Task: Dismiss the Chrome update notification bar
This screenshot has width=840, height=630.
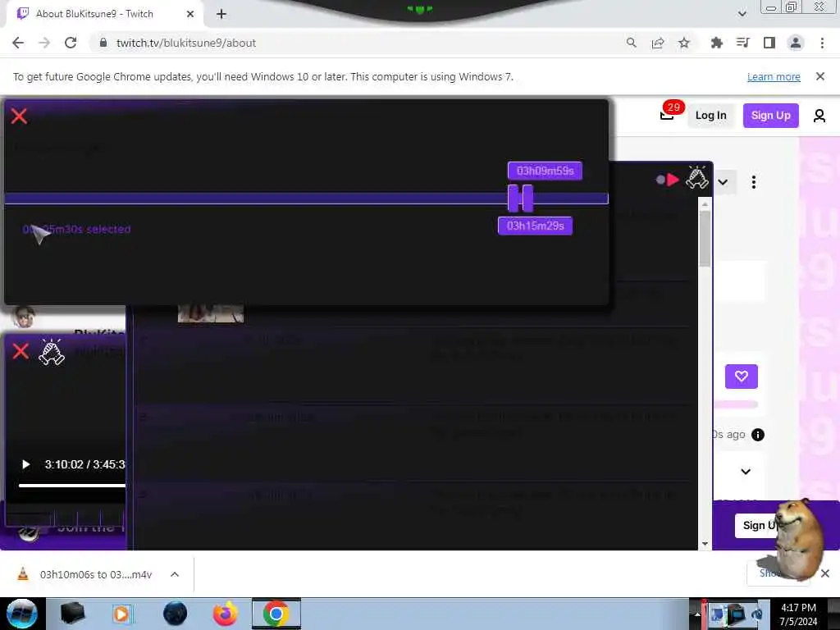Action: pos(820,76)
